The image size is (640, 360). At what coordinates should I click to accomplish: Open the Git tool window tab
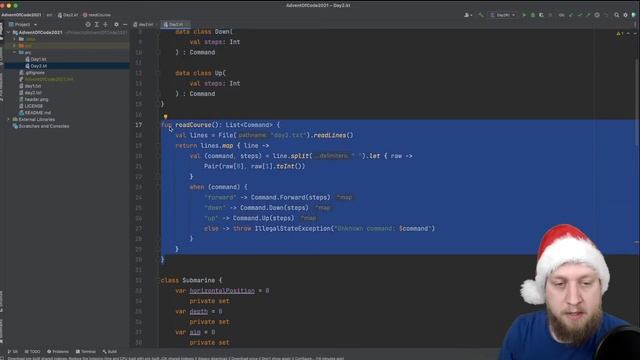coord(13,351)
